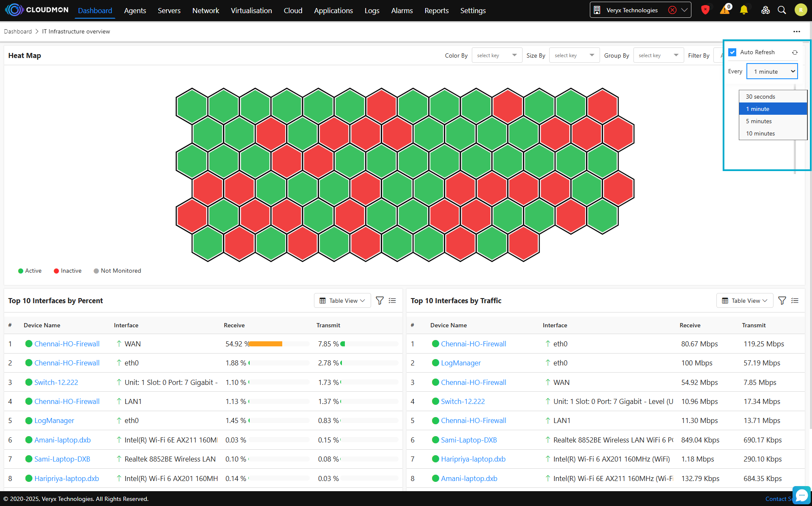Open the warning alerts triangle icon

[725, 10]
